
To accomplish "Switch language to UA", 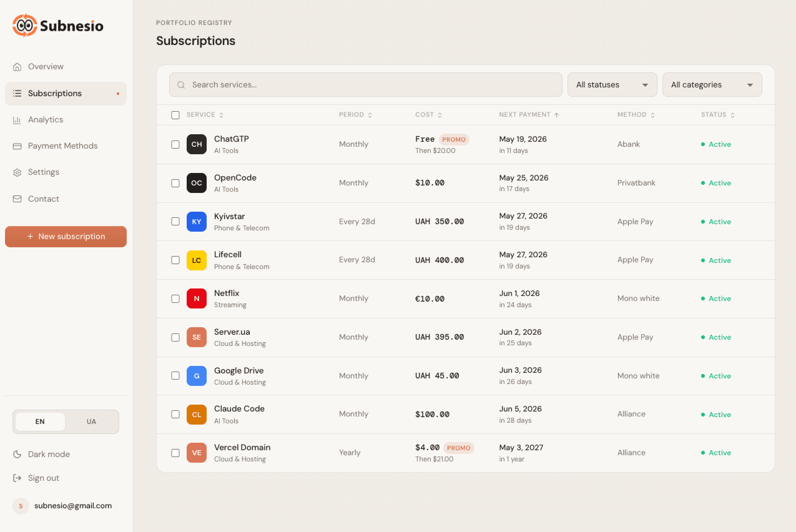I will (91, 422).
